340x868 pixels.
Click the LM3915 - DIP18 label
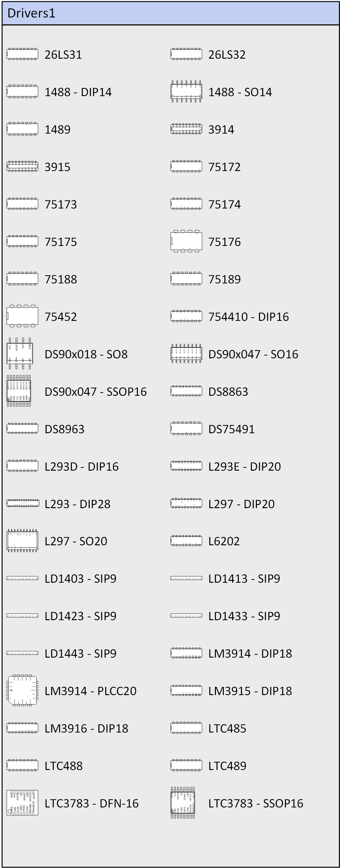[x=250, y=691]
